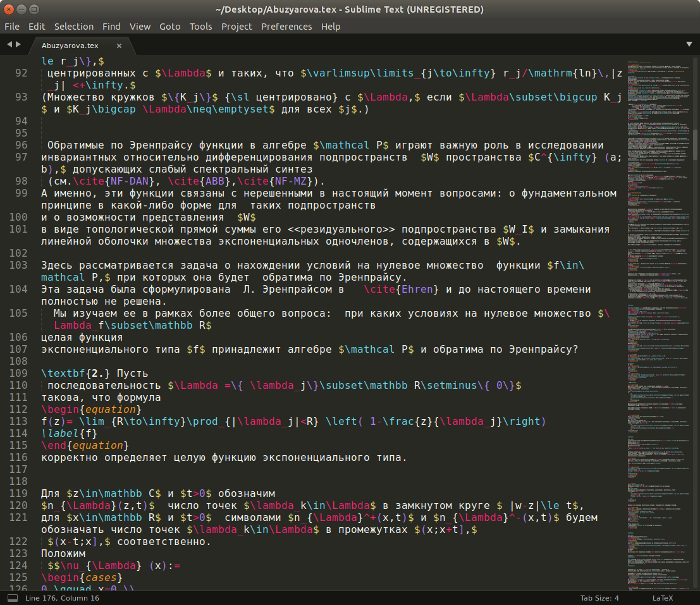Click the \begin{cases} line
Viewport: 700px width, 605px height.
point(82,577)
